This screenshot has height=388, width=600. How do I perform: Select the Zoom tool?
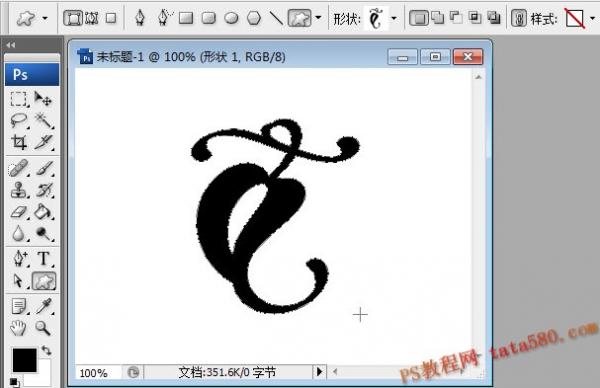coord(43,328)
